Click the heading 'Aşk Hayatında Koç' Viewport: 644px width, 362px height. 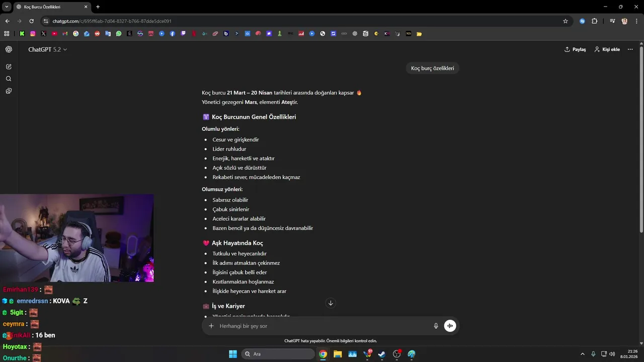tap(237, 243)
